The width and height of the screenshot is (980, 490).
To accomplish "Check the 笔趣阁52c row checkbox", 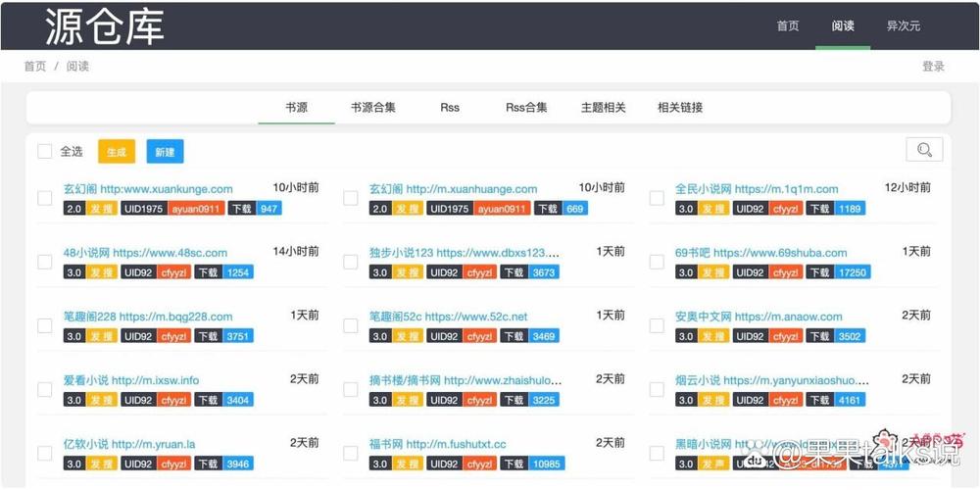I will 351,325.
